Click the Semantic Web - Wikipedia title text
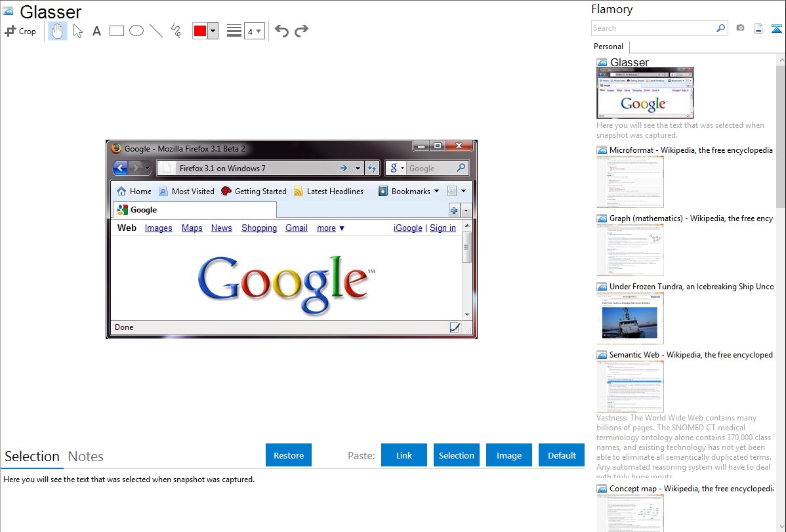 pyautogui.click(x=691, y=354)
